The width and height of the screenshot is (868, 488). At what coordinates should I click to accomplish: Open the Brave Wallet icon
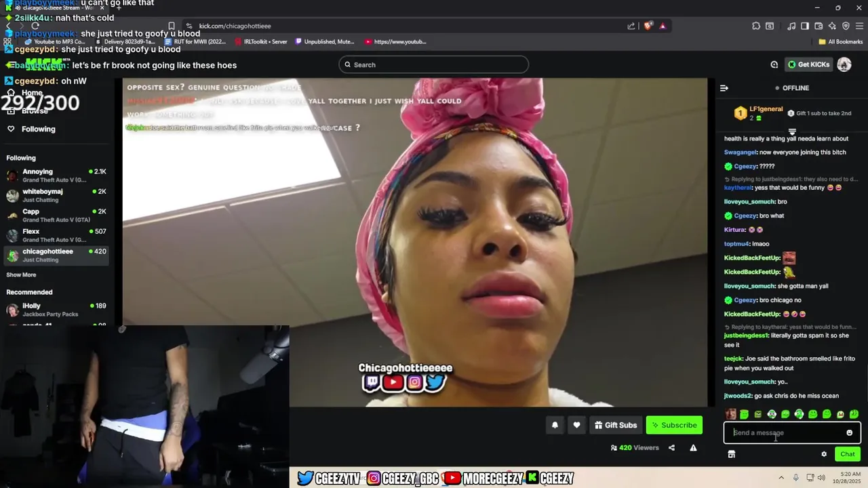click(x=818, y=26)
